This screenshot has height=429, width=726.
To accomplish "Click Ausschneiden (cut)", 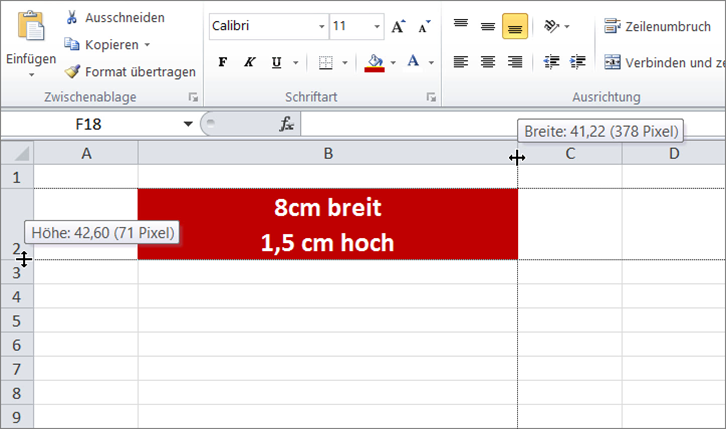I will pos(115,18).
